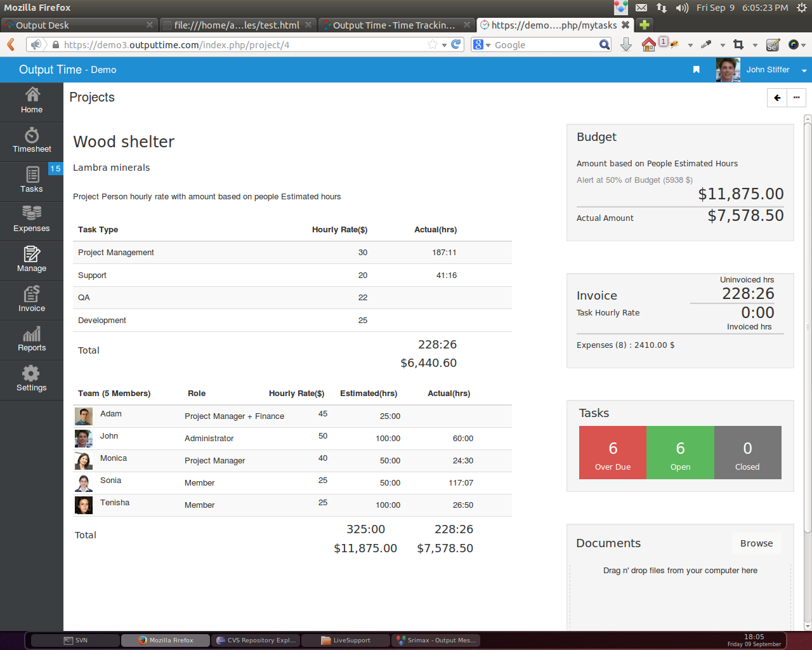The image size is (812, 650).
Task: Select the color picker eyedropper icon
Action: (706, 44)
